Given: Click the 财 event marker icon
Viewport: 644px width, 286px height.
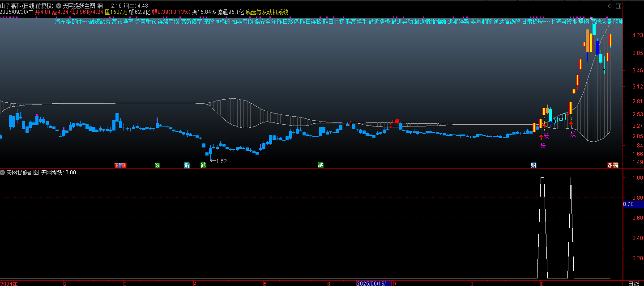Looking at the screenshot, I should click(533, 165).
